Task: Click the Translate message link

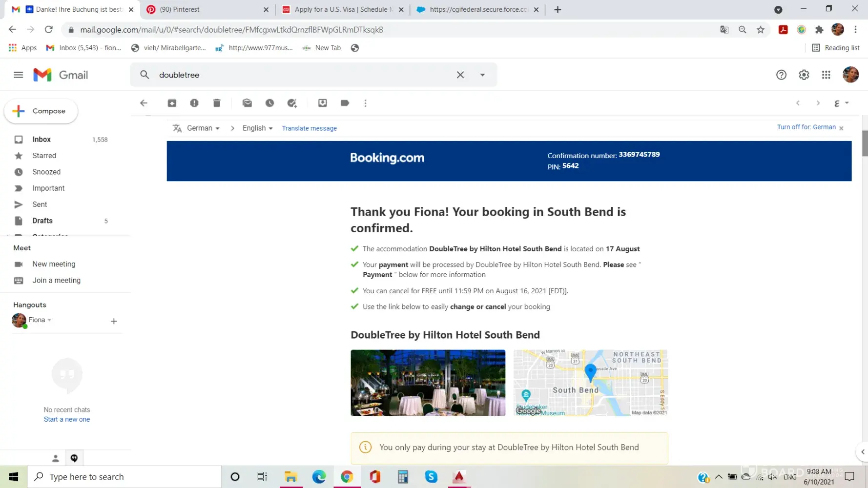Action: pyautogui.click(x=309, y=128)
